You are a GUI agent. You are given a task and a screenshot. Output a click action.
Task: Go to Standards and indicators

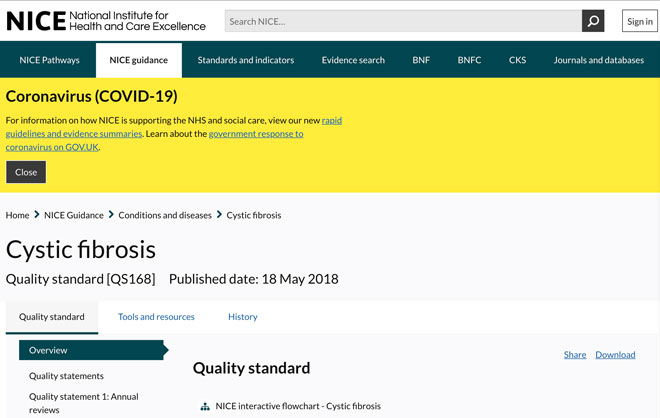pyautogui.click(x=246, y=60)
